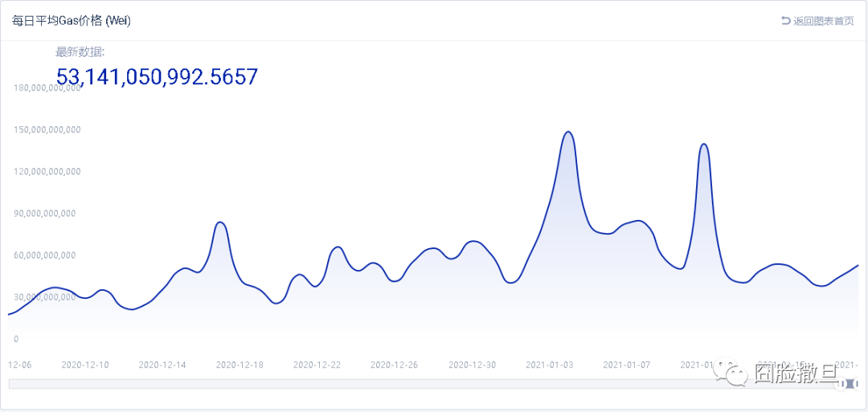868x412 pixels.
Task: Click the WeChat logo watermark icon
Action: 735,373
